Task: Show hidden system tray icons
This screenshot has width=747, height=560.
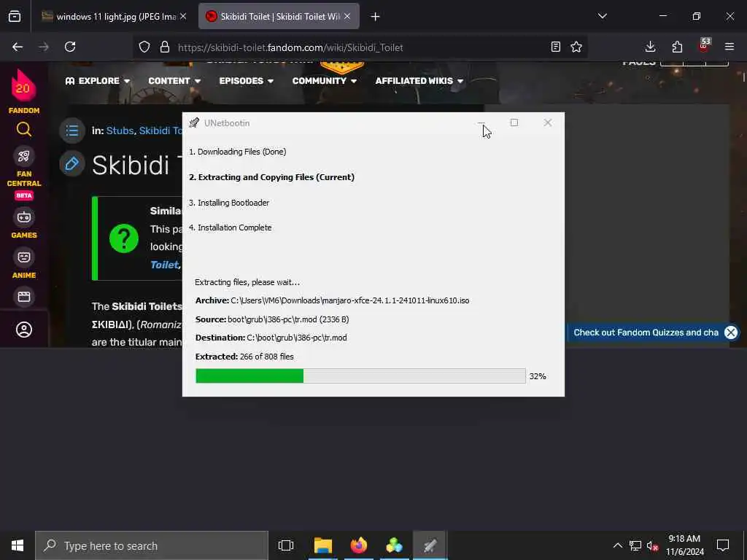Action: tap(617, 545)
